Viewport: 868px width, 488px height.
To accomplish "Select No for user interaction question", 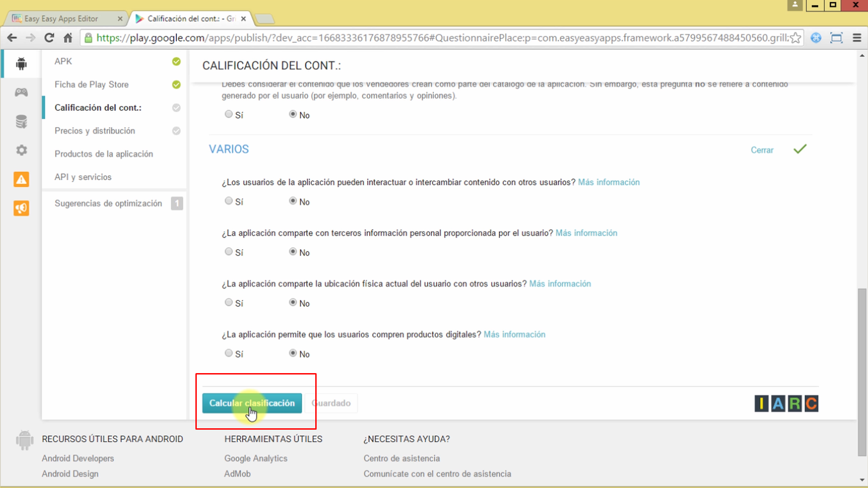I will click(x=292, y=201).
